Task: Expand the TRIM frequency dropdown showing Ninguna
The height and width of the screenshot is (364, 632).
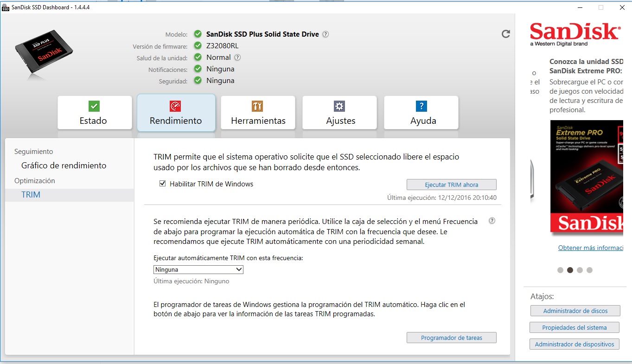Action: [198, 269]
